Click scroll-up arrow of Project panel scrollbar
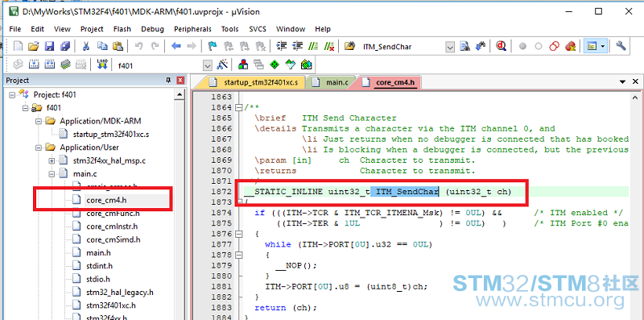Image resolution: width=644 pixels, height=320 pixels. point(179,95)
